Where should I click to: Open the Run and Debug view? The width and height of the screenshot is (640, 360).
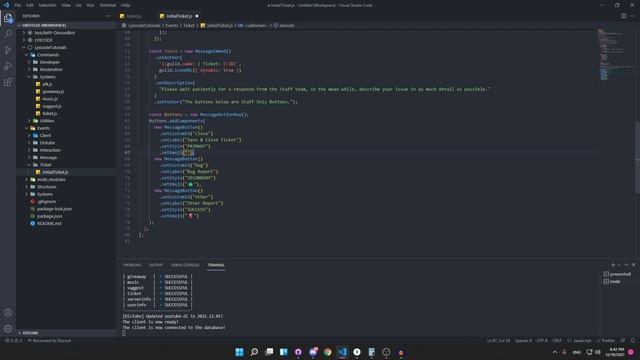8,66
